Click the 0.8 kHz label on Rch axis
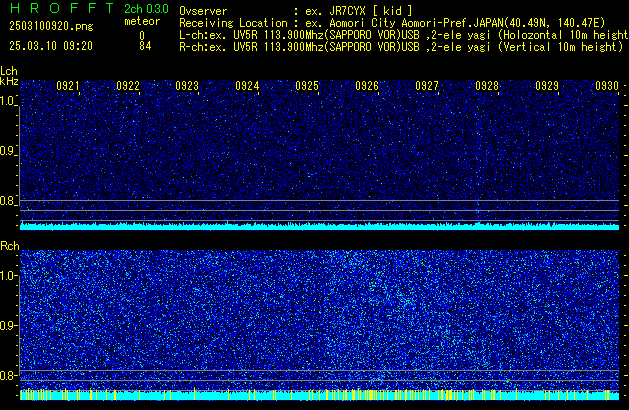Image resolution: width=629 pixels, height=410 pixels. tap(7, 375)
